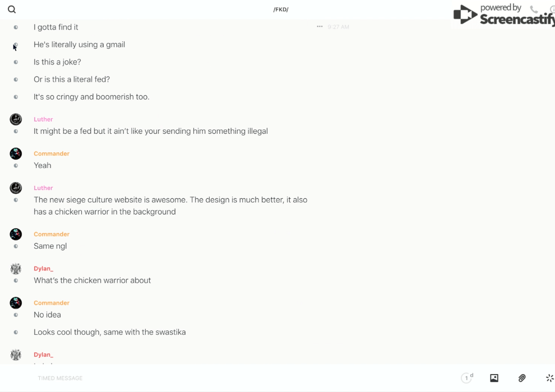
Task: Click the status dot beside 'Is this a joke?'
Action: [16, 62]
